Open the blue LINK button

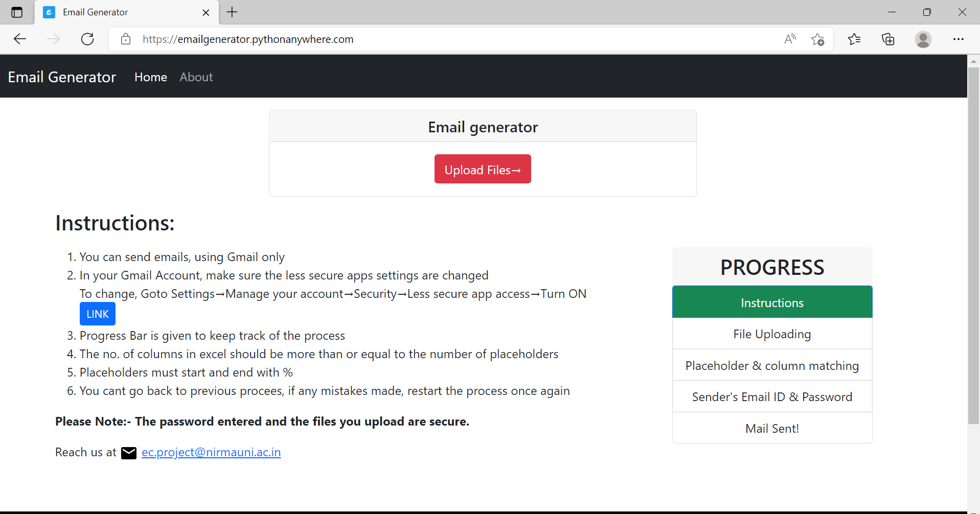(x=98, y=314)
